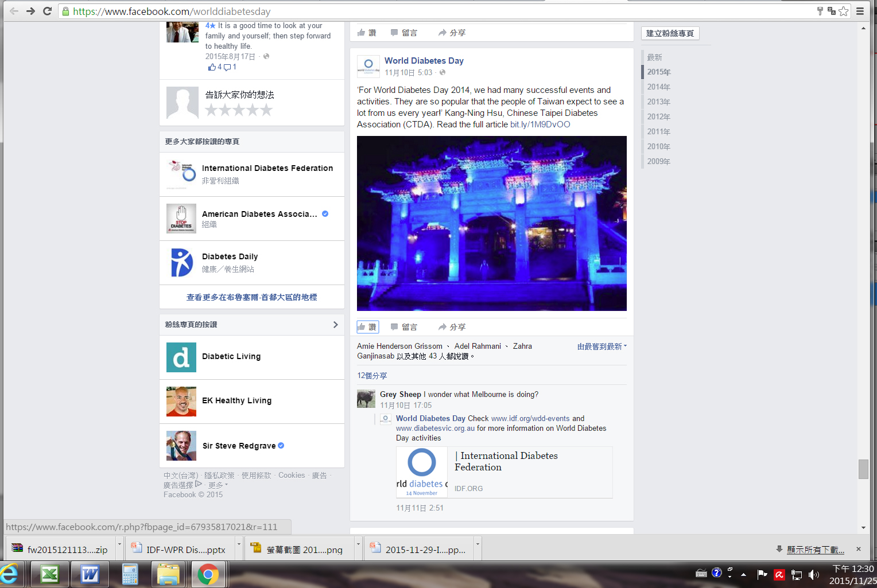Viewport: 877px width, 588px height.
Task: Like the World Diabetes Day Taiwan post
Action: click(x=367, y=327)
